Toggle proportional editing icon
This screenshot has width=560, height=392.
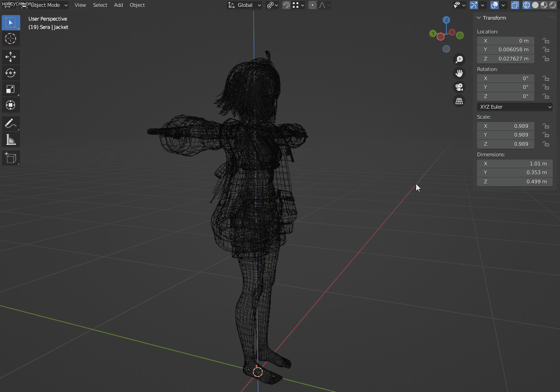[313, 5]
